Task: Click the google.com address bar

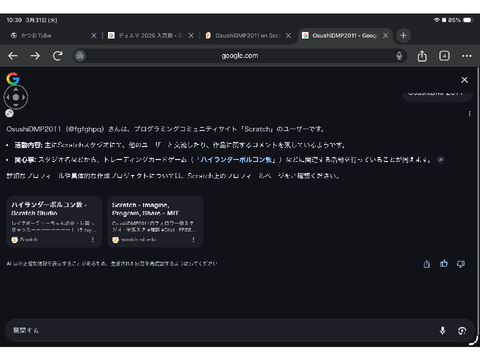Action: coord(240,56)
